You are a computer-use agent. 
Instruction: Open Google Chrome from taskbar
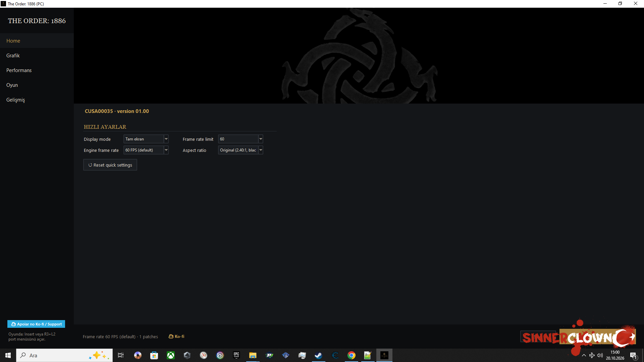click(x=351, y=355)
